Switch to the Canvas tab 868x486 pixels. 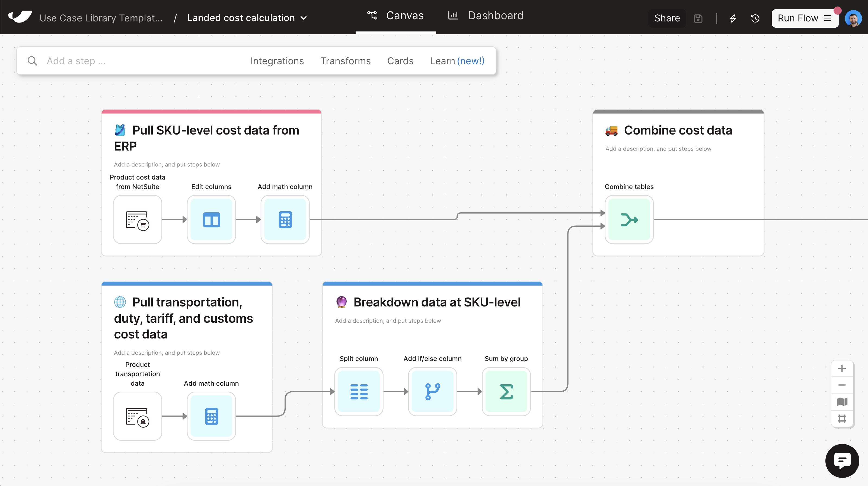click(395, 16)
